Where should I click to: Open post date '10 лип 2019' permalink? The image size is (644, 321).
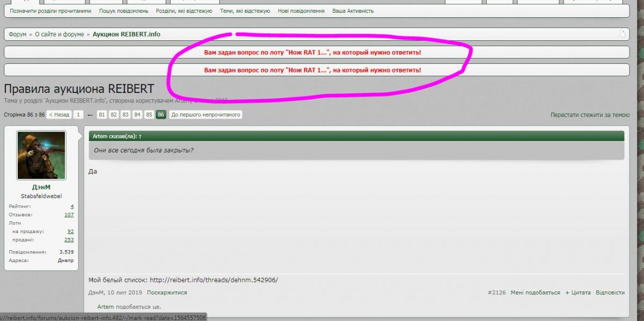tap(125, 293)
